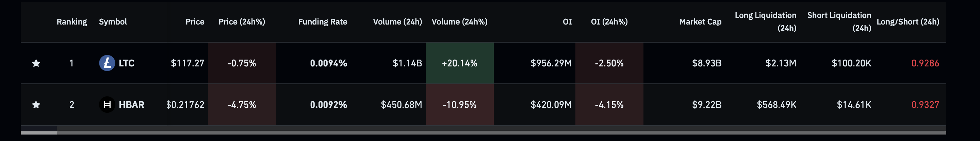Sort table by Ranking column
The image size is (980, 141).
[x=71, y=22]
